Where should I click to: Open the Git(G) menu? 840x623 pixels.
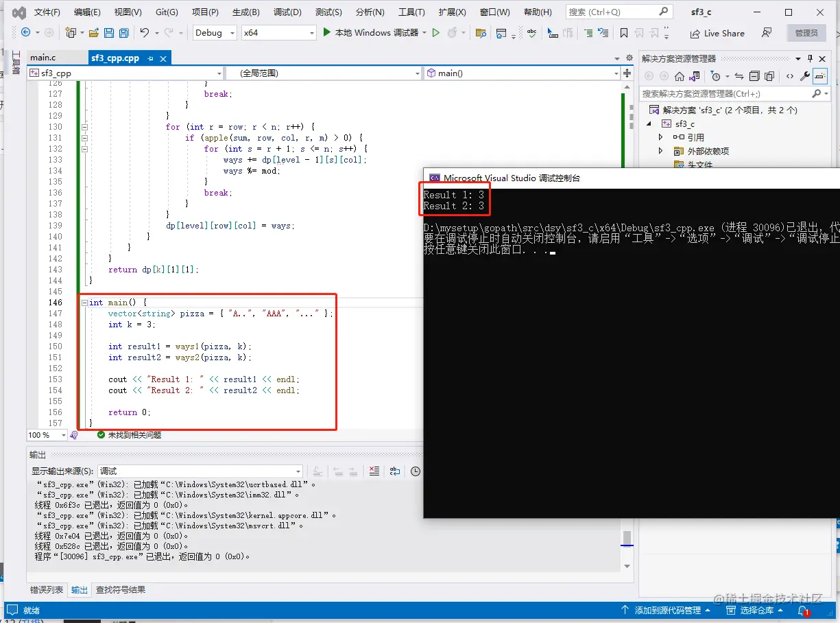[167, 12]
